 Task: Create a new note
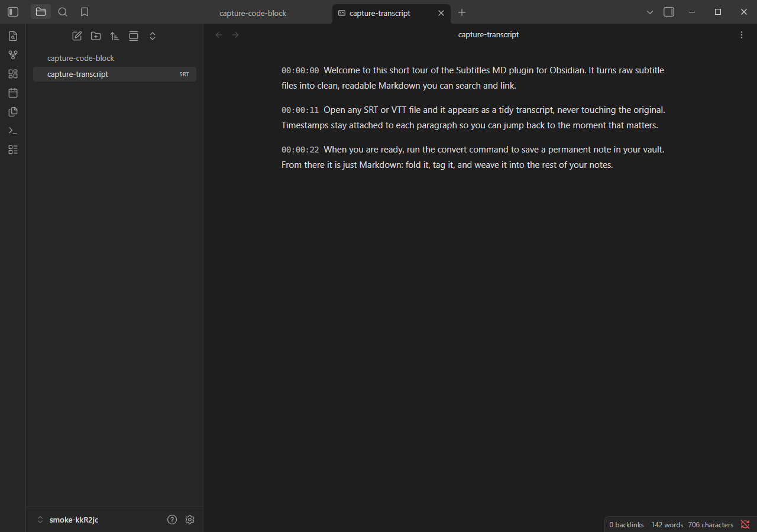point(77,36)
